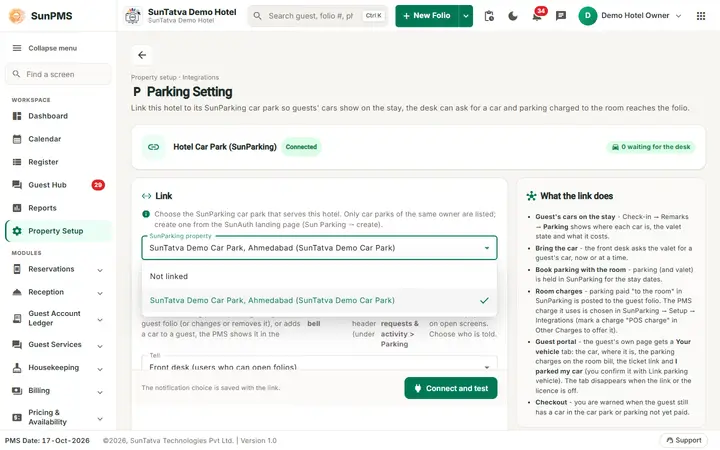The image size is (720, 450).
Task: Click the Connect and test button
Action: 450,388
